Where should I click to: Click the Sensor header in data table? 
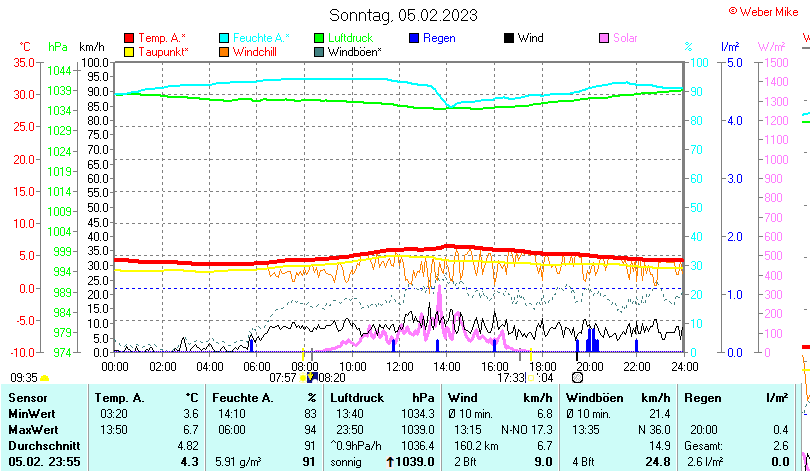click(27, 398)
